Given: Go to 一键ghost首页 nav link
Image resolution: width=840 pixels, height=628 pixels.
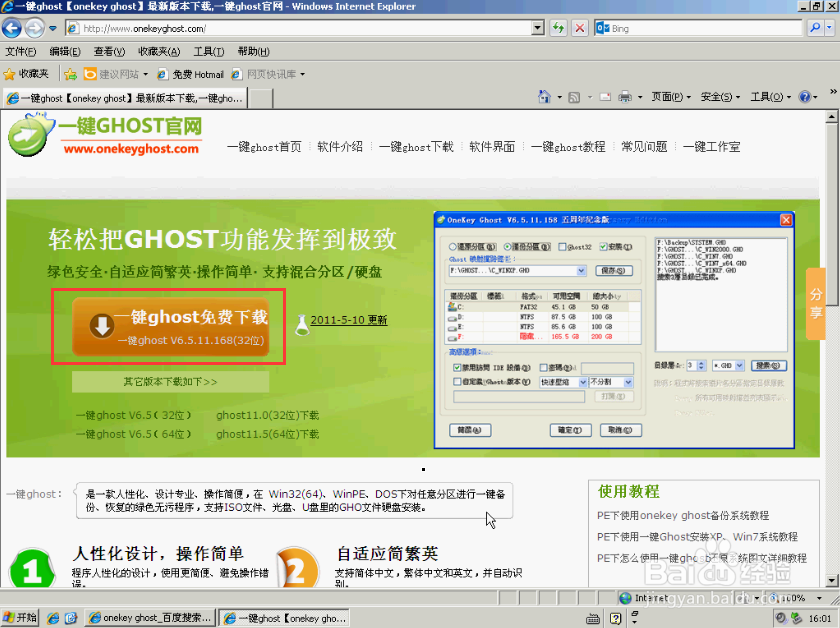Looking at the screenshot, I should pyautogui.click(x=264, y=147).
